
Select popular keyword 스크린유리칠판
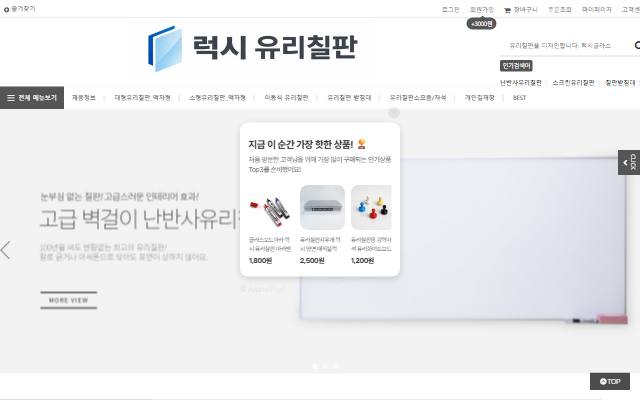click(573, 83)
